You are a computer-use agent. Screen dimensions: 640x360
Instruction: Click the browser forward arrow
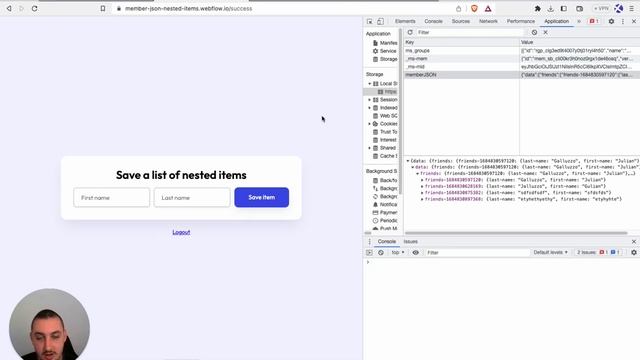21,8
